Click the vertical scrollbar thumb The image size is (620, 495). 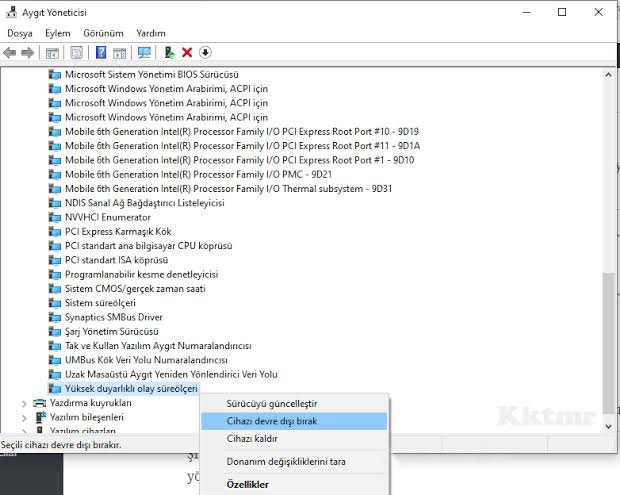[609, 343]
